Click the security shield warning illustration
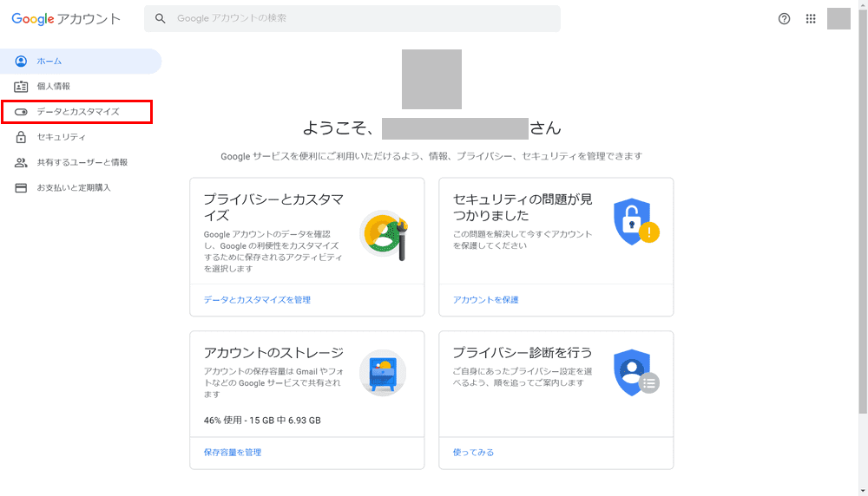The height and width of the screenshot is (496, 868). [636, 222]
